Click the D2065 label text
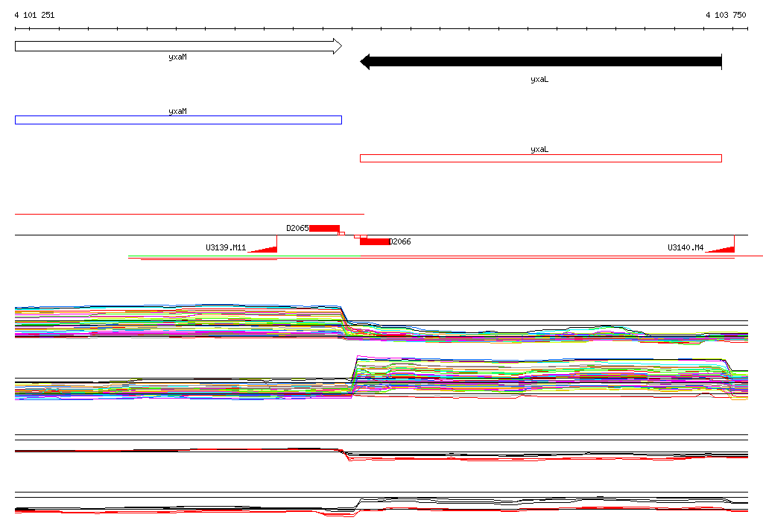Viewport: 763px width, 532px height. pyautogui.click(x=297, y=228)
